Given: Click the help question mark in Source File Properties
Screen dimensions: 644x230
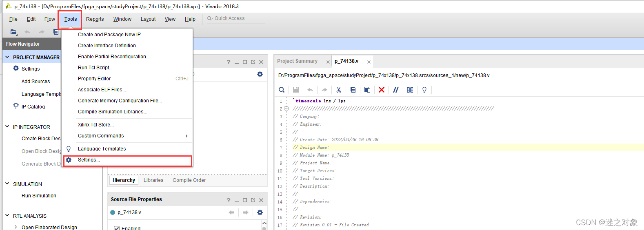Looking at the screenshot, I should coord(229,200).
